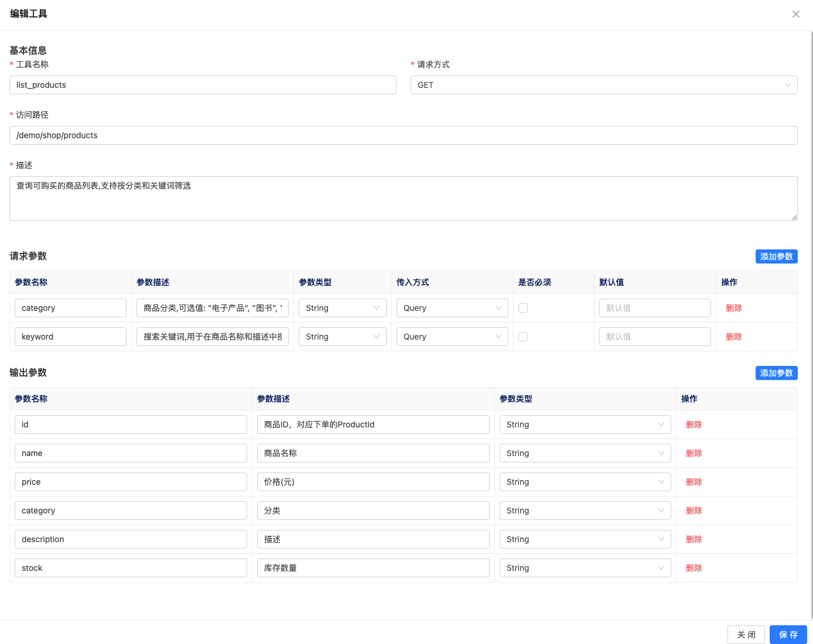Click Add Parameter button in request parameters

click(776, 256)
